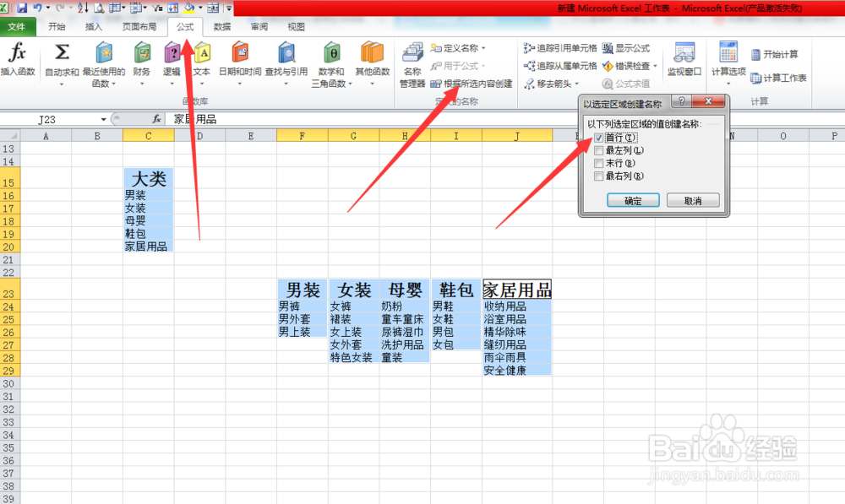The width and height of the screenshot is (845, 504).
Task: Click the Select All corner of the sheet
Action: tap(9, 136)
